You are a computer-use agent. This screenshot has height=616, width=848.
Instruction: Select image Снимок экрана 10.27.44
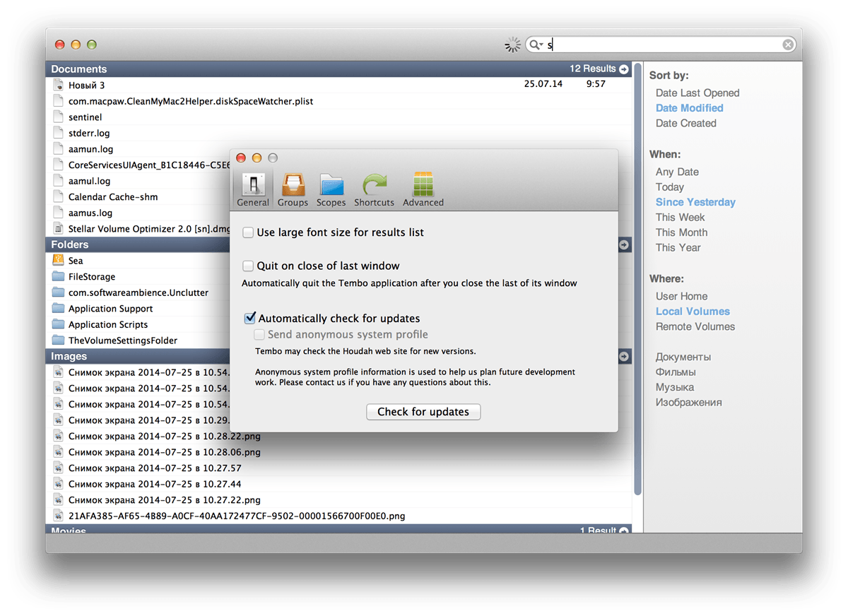pyautogui.click(x=339, y=484)
